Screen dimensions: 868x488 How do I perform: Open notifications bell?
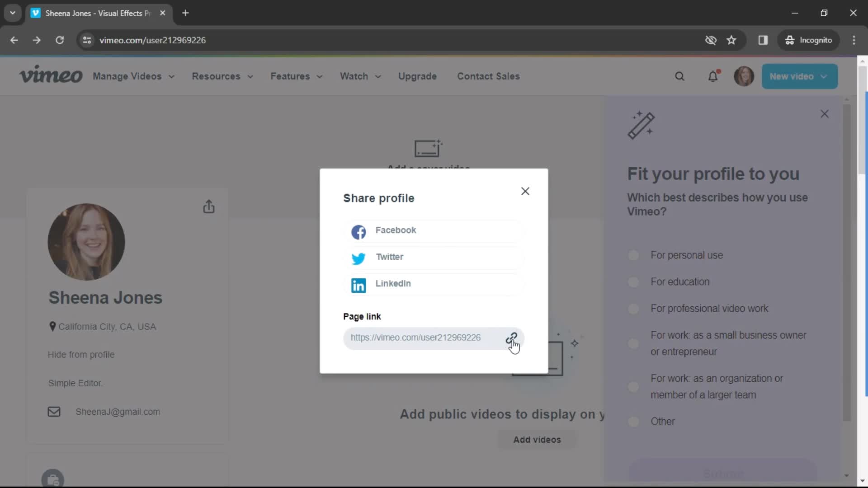pos(713,76)
